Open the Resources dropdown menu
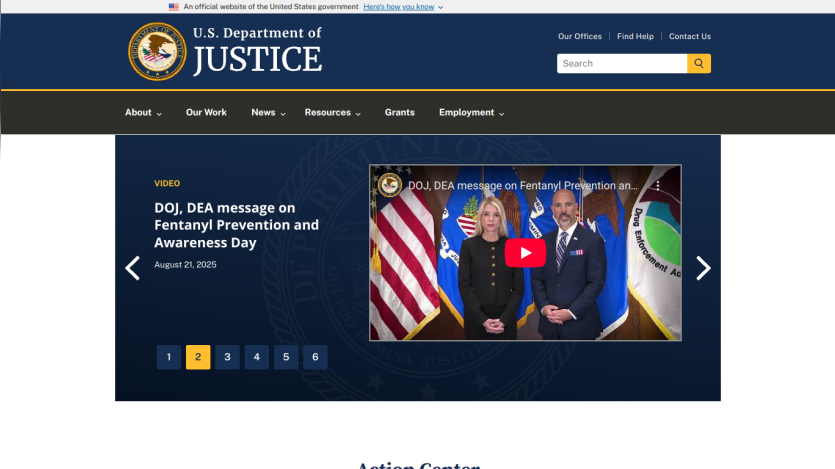The height and width of the screenshot is (469, 835). tap(333, 112)
